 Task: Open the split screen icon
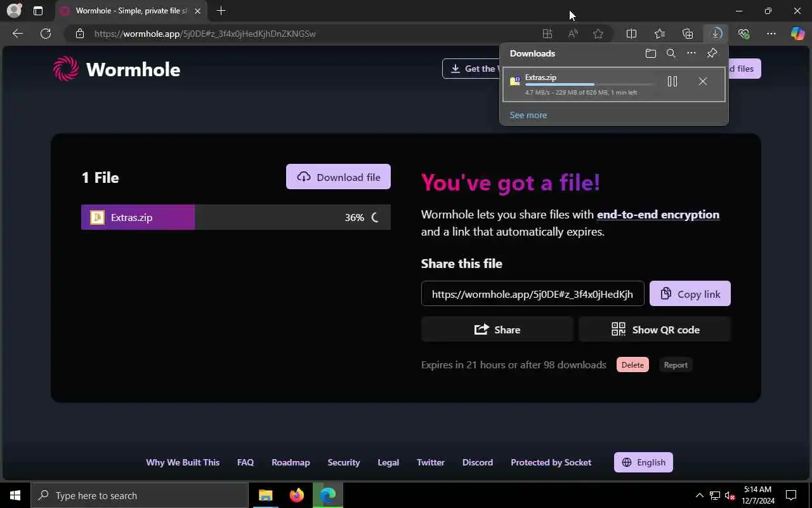tap(631, 34)
